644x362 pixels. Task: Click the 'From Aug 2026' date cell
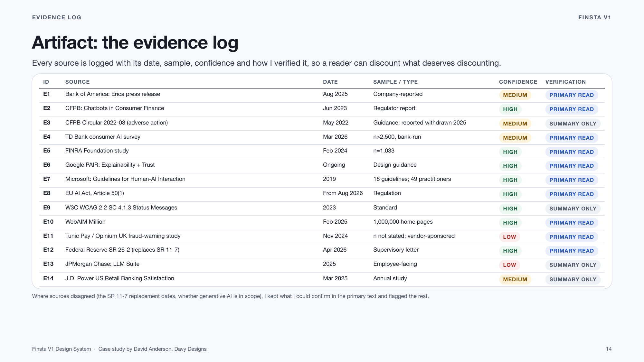coord(343,193)
